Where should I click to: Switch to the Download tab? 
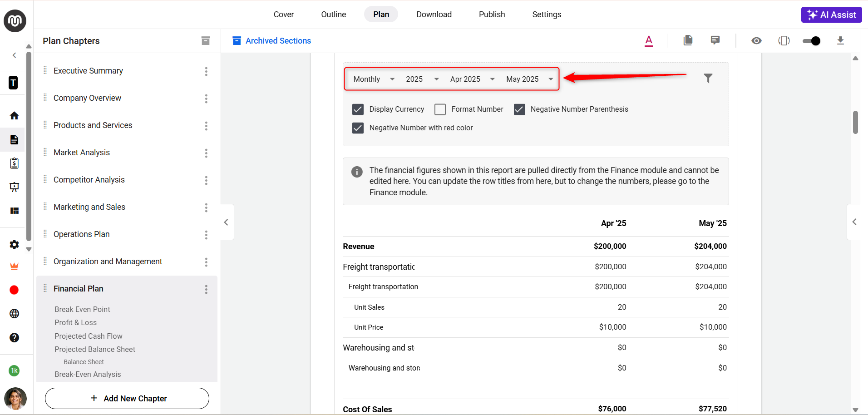pyautogui.click(x=434, y=15)
